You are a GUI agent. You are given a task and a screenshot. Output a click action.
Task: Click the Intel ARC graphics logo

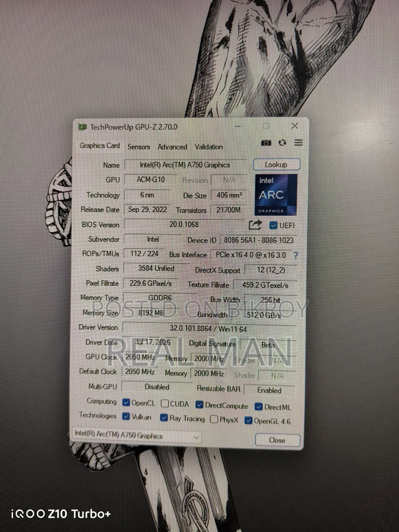[276, 195]
